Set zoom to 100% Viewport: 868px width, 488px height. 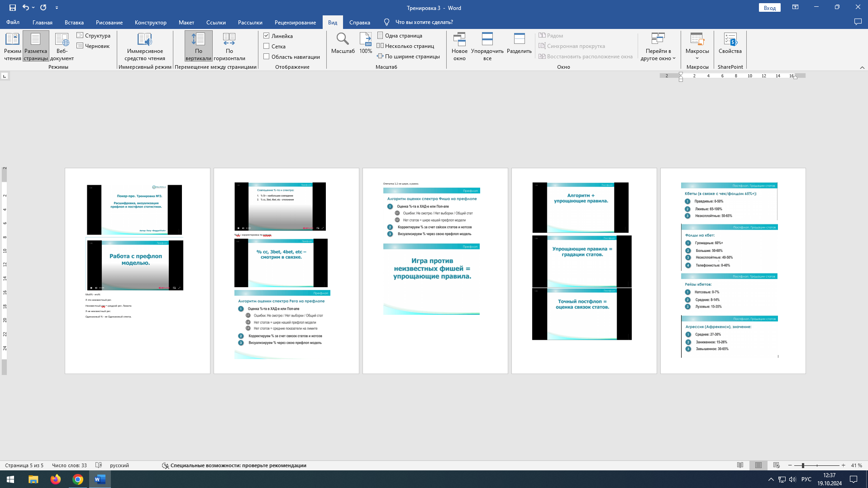(366, 43)
